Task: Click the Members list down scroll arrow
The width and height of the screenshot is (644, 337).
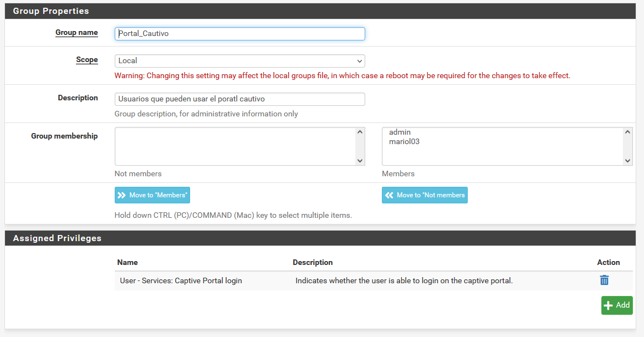Action: [x=627, y=161]
